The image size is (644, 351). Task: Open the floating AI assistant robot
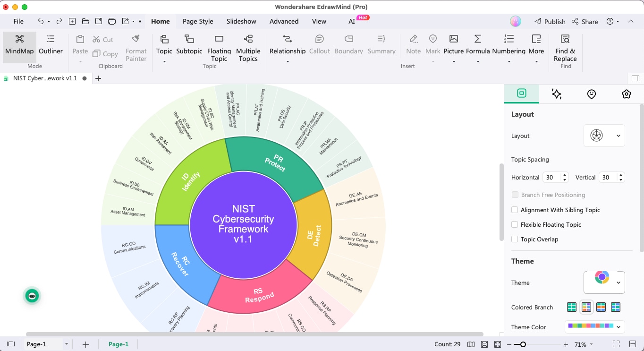click(32, 296)
